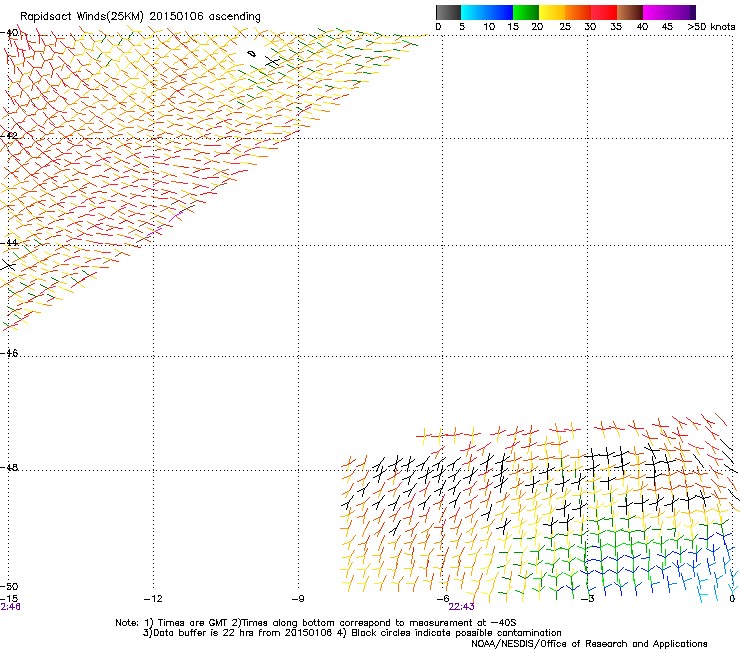Click the longitude label '-12'
The image size is (740, 650).
(x=153, y=599)
